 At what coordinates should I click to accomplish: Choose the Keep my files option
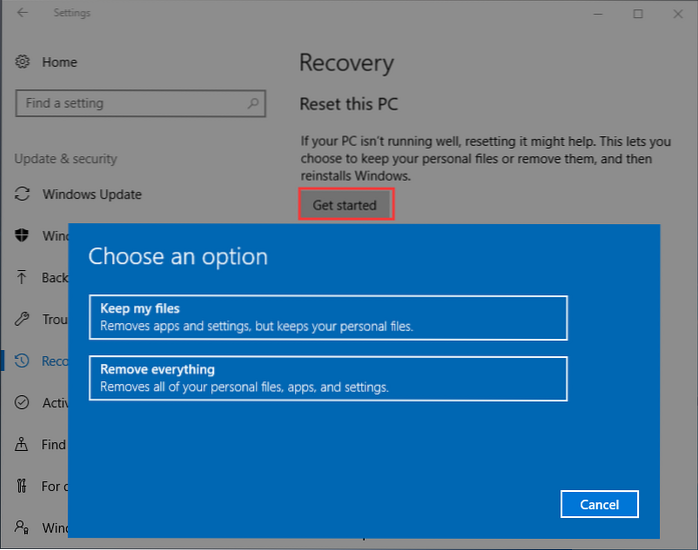[328, 318]
